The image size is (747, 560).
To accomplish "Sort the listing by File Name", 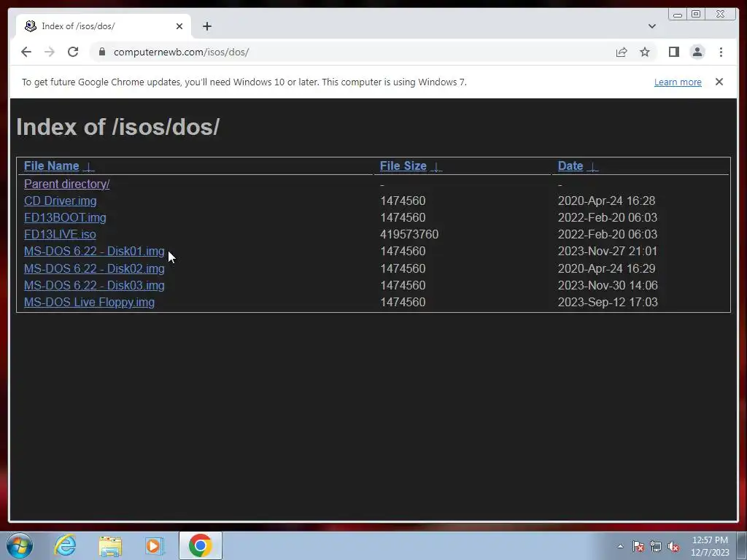I will (x=52, y=166).
